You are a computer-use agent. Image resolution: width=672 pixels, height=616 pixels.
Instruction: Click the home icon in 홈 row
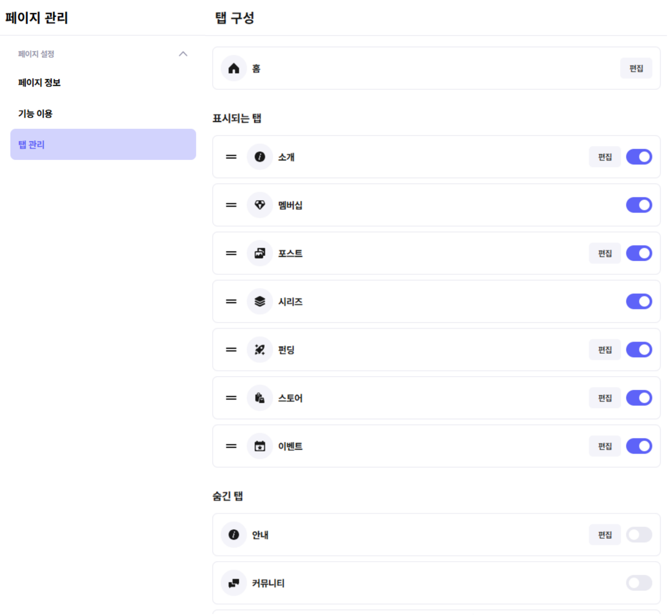coord(234,68)
